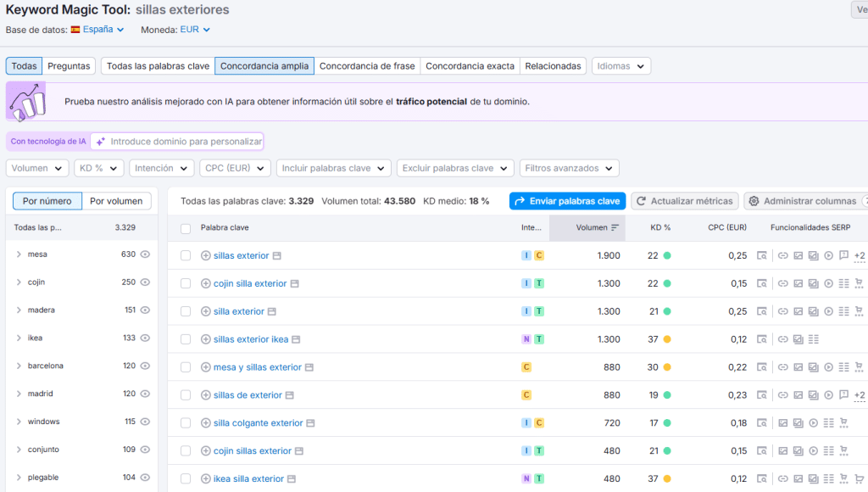Screen dimensions: 868x492
Task: Click the 'Enviar palabras clave' button
Action: tap(567, 201)
